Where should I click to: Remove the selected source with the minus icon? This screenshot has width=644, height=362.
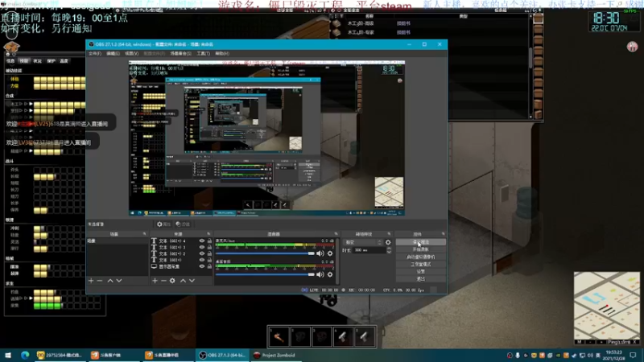click(163, 281)
